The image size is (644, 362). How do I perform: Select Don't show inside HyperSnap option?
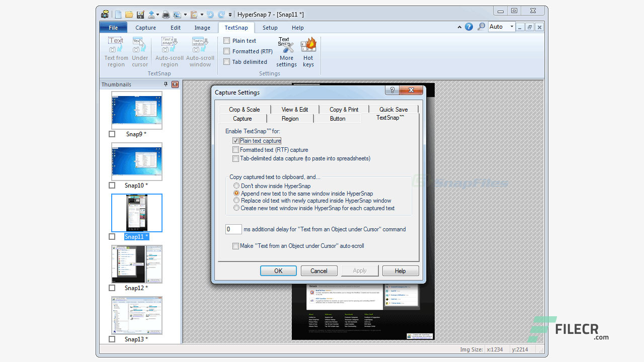tap(236, 186)
